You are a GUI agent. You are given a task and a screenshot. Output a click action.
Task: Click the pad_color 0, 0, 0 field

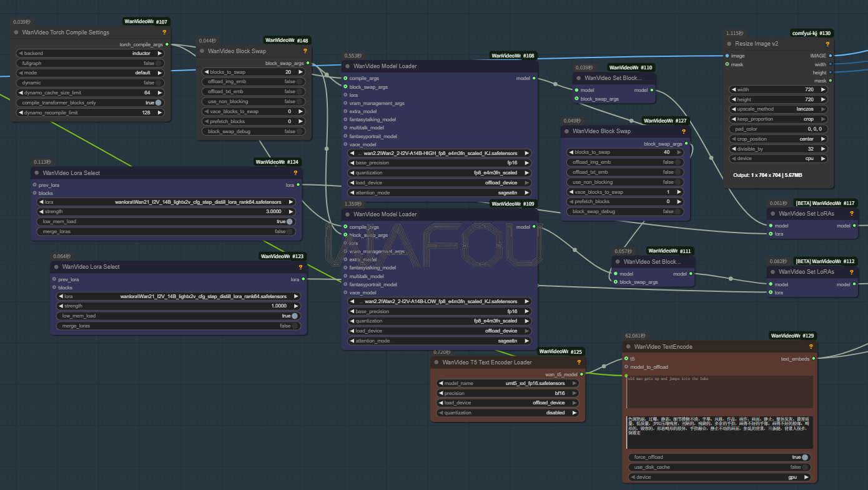coord(779,129)
